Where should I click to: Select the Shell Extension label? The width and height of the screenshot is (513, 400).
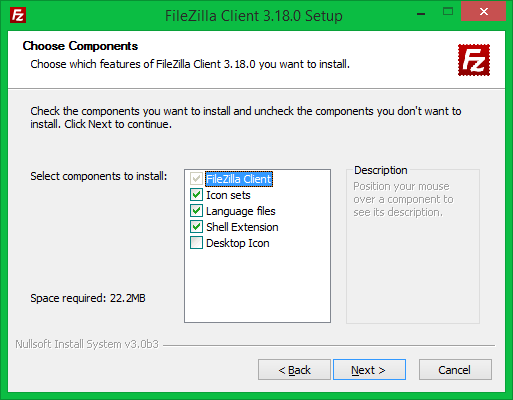point(242,227)
